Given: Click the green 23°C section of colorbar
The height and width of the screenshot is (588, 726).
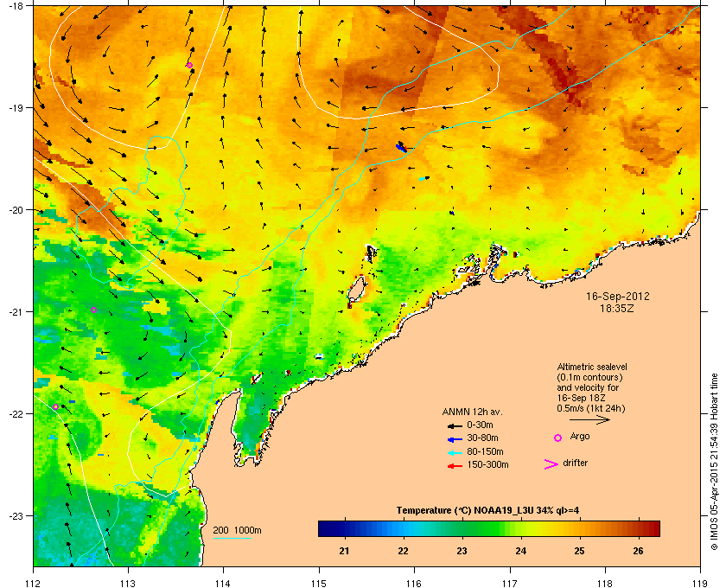Looking at the screenshot, I should [462, 528].
